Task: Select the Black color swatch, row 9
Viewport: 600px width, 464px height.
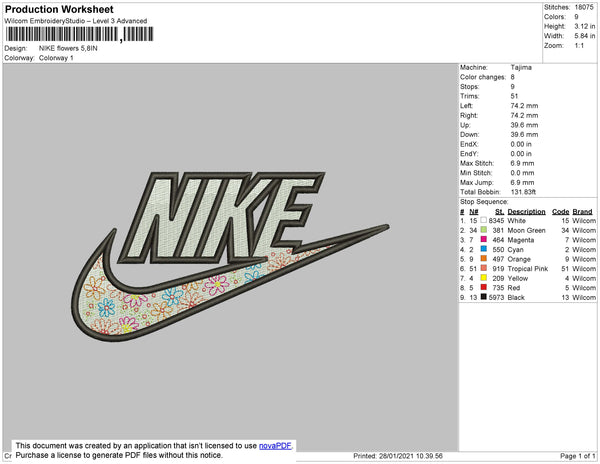Action: (x=484, y=297)
